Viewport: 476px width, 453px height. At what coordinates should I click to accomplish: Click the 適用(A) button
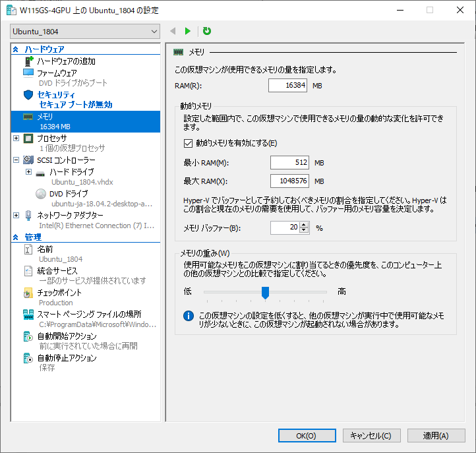click(x=436, y=436)
